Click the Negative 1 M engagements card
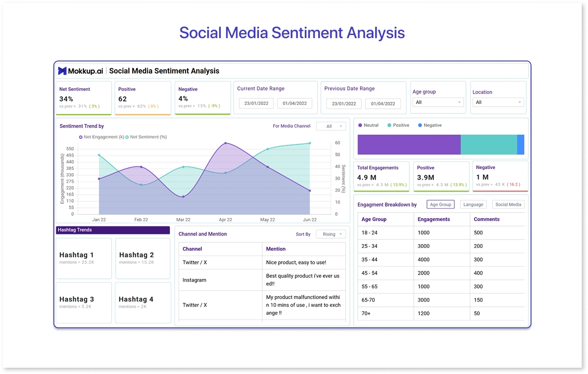Image resolution: width=588 pixels, height=374 pixels. pyautogui.click(x=500, y=176)
